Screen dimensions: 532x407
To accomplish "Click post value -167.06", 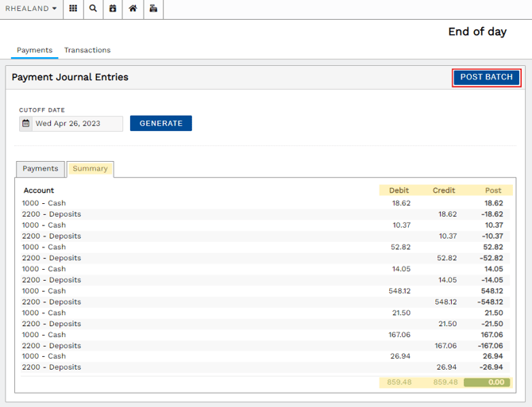I will point(490,346).
